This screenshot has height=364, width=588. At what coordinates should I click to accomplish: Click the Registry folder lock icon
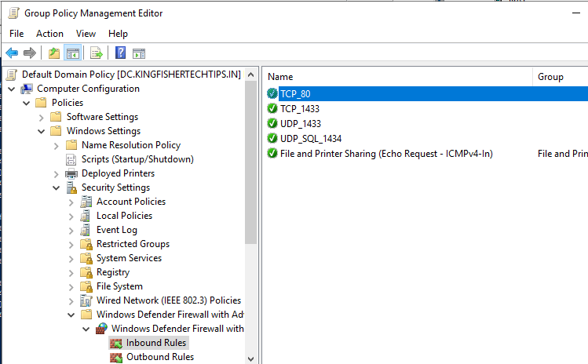tap(86, 272)
